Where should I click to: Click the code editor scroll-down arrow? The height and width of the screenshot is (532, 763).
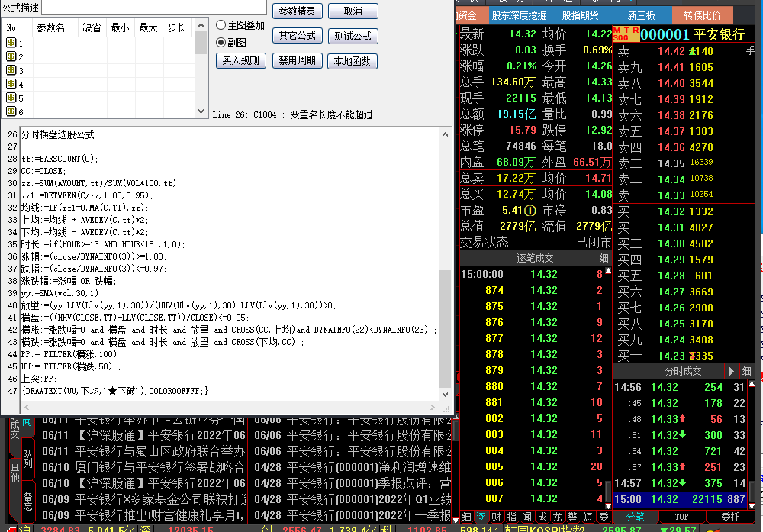(x=446, y=395)
